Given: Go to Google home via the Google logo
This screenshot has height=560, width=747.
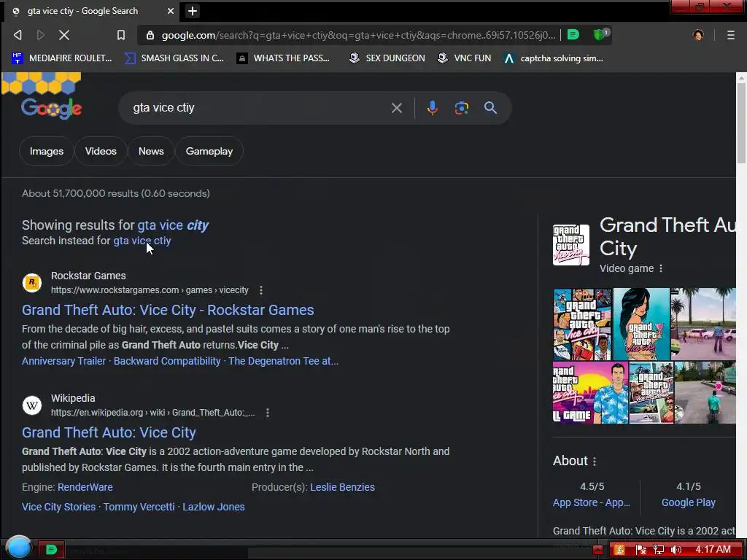Looking at the screenshot, I should 51,109.
